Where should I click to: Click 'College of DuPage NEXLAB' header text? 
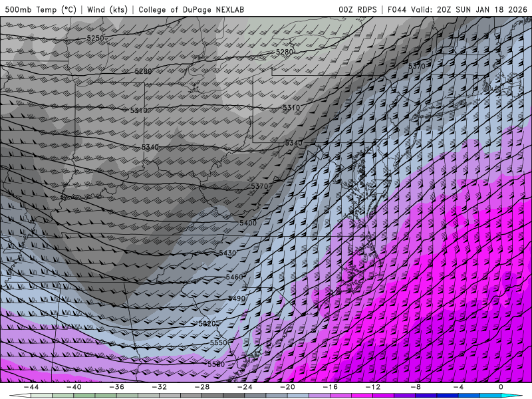(191, 9)
